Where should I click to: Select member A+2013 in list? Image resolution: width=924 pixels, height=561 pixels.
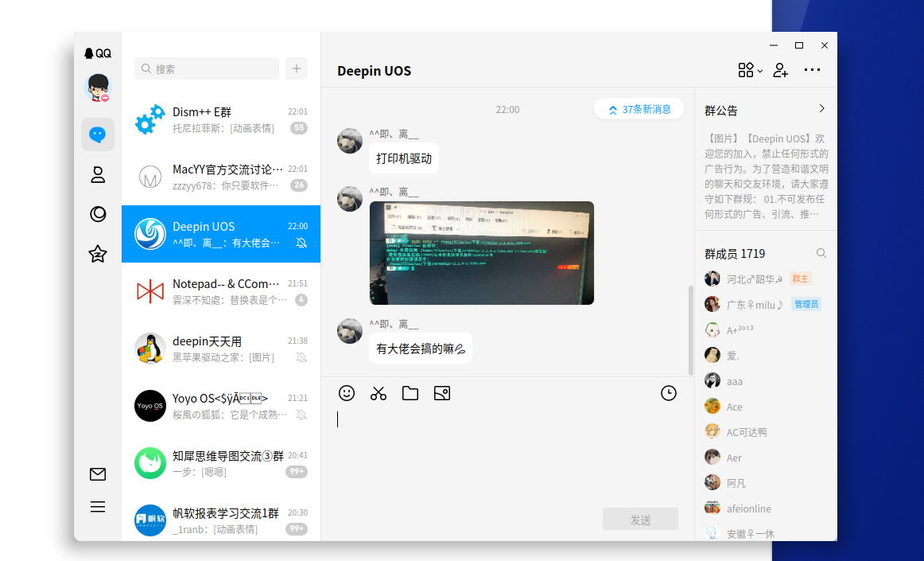click(x=766, y=329)
